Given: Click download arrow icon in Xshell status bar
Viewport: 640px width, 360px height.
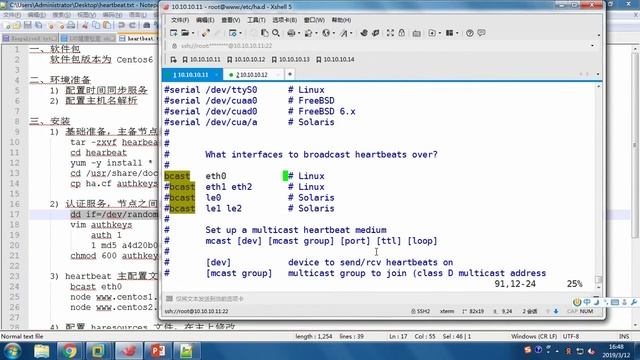Looking at the screenshot, I should pos(556,311).
